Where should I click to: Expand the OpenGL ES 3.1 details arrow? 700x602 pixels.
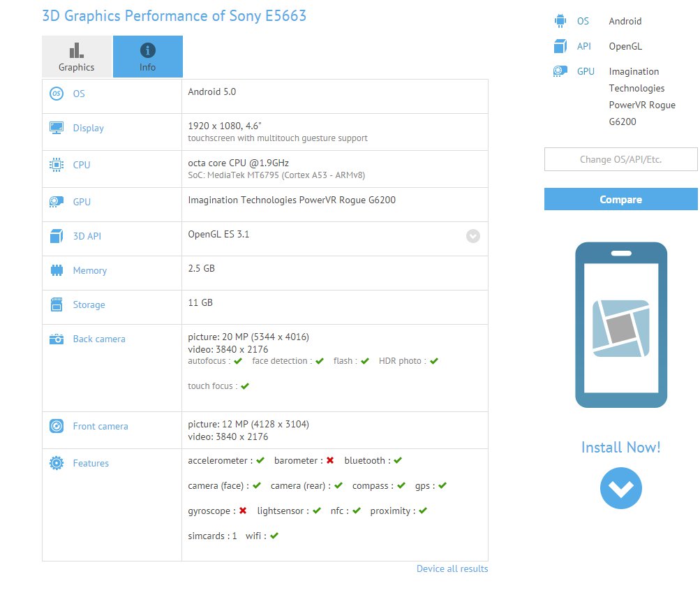tap(473, 236)
